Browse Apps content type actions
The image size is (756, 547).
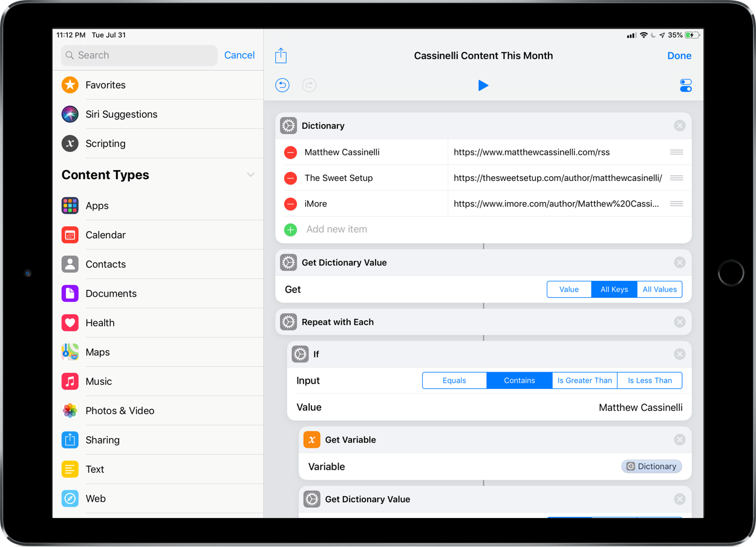(x=158, y=206)
